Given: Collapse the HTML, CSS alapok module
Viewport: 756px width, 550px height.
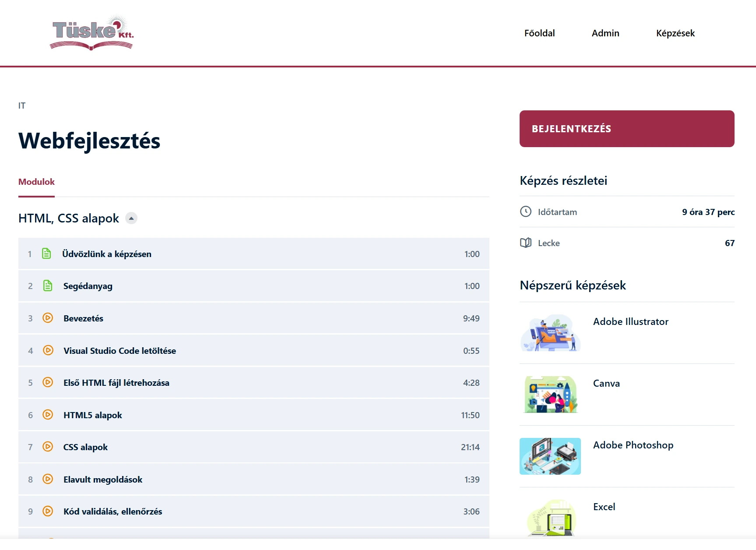Looking at the screenshot, I should coord(131,218).
